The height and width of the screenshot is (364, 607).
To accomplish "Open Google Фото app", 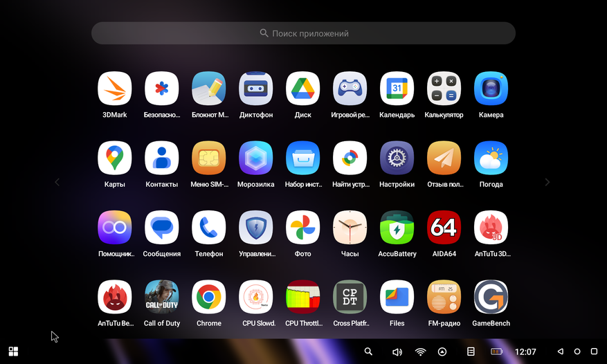I will [302, 227].
